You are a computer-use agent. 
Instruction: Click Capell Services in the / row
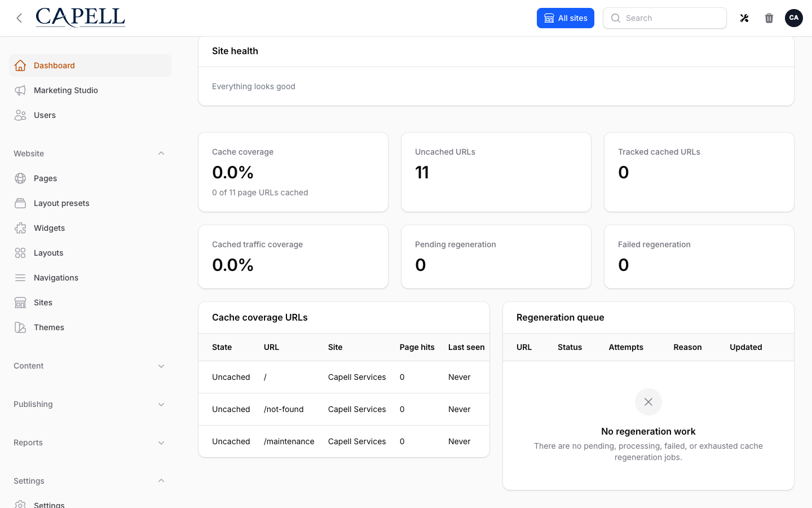pos(357,377)
